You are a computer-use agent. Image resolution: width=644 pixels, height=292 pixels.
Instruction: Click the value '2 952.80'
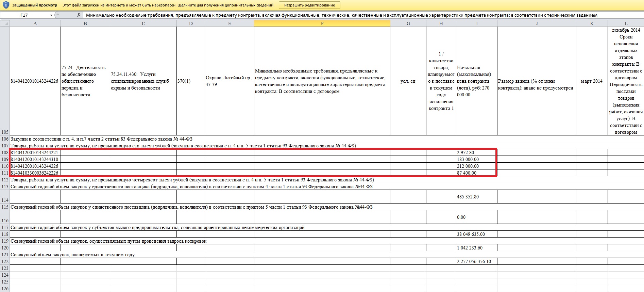click(465, 152)
